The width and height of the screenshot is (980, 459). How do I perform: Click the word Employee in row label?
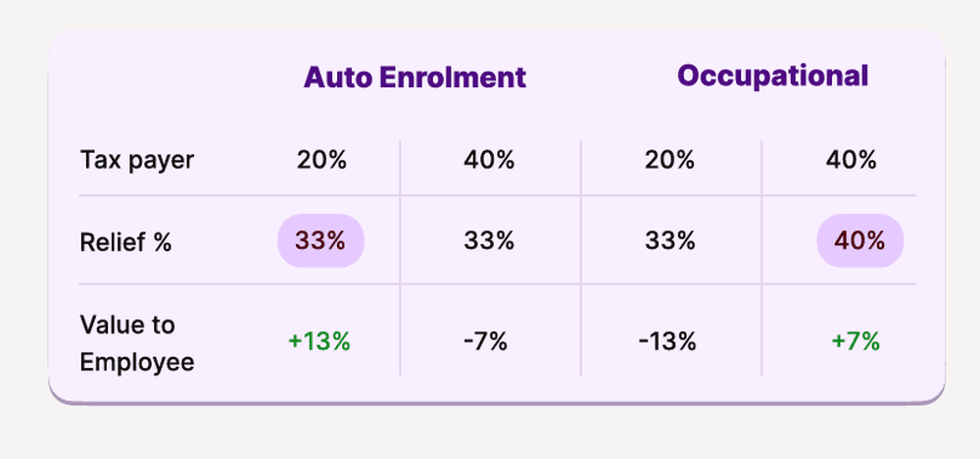pyautogui.click(x=137, y=363)
